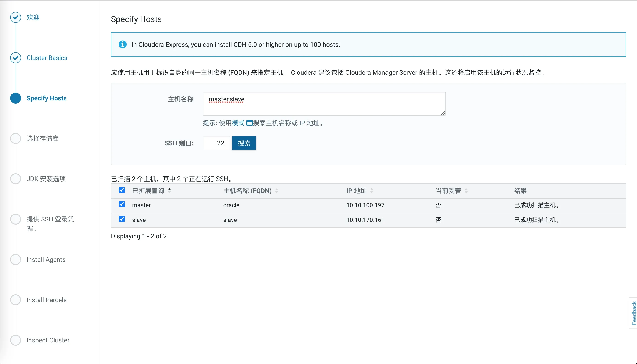Uncheck the select-all checkbox in the table header
Viewport: 637px width, 364px height.
(122, 190)
